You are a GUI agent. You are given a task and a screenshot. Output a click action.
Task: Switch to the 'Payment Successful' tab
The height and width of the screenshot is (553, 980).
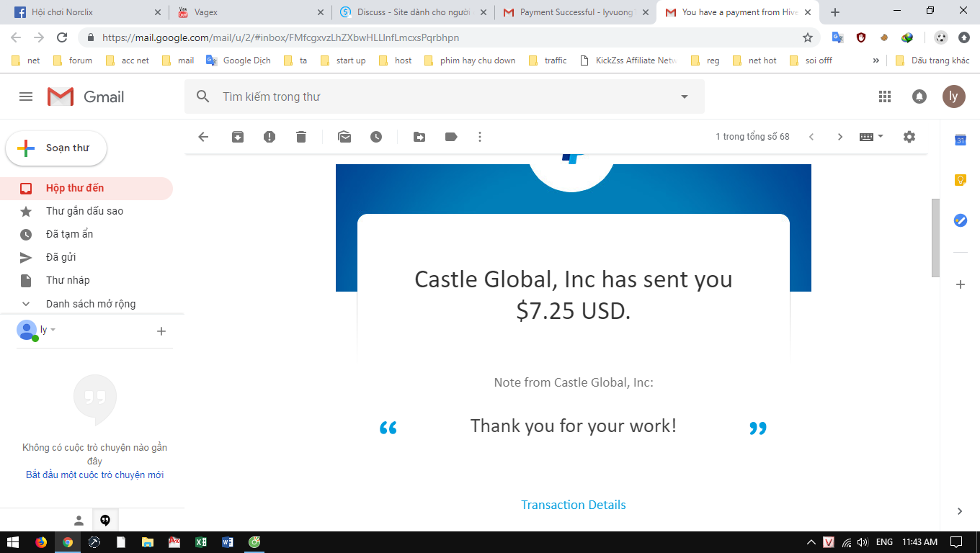(576, 12)
